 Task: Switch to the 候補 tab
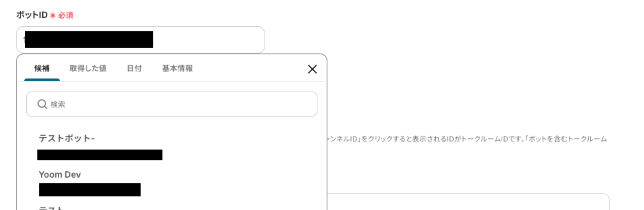(42, 68)
